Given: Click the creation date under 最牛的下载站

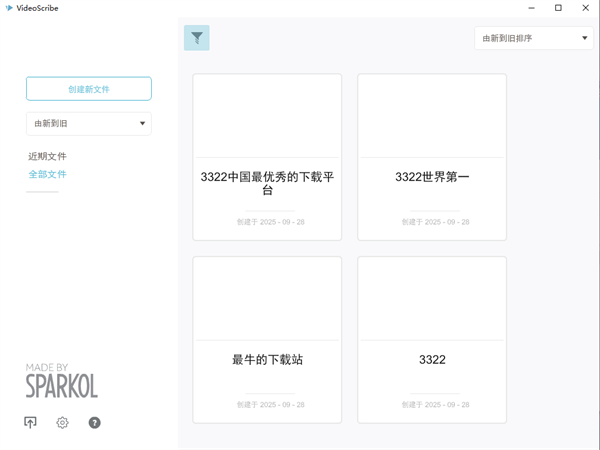Looking at the screenshot, I should click(x=271, y=404).
